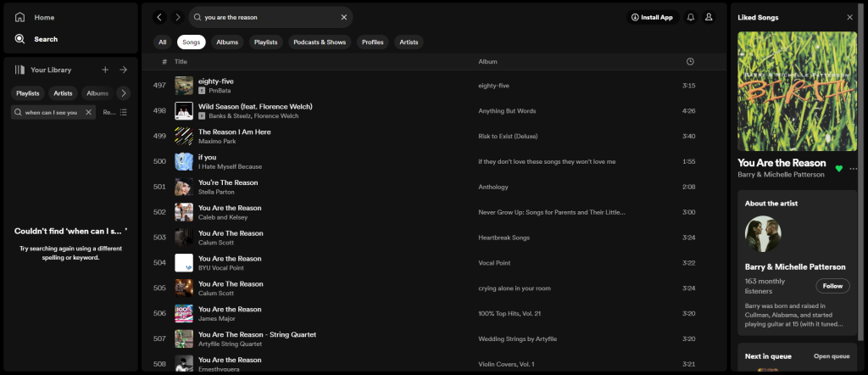This screenshot has width=868, height=375.
Task: Expand Your Library with the right arrow
Action: coord(123,70)
